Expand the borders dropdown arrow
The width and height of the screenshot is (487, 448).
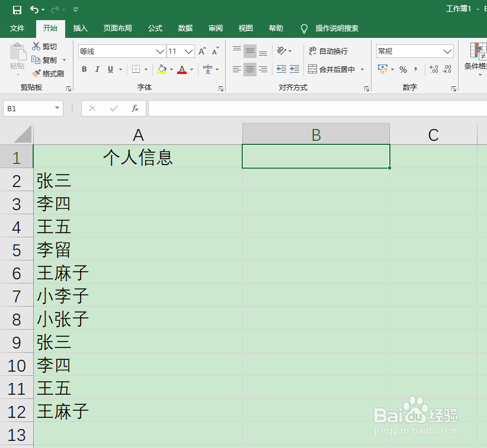pyautogui.click(x=146, y=69)
